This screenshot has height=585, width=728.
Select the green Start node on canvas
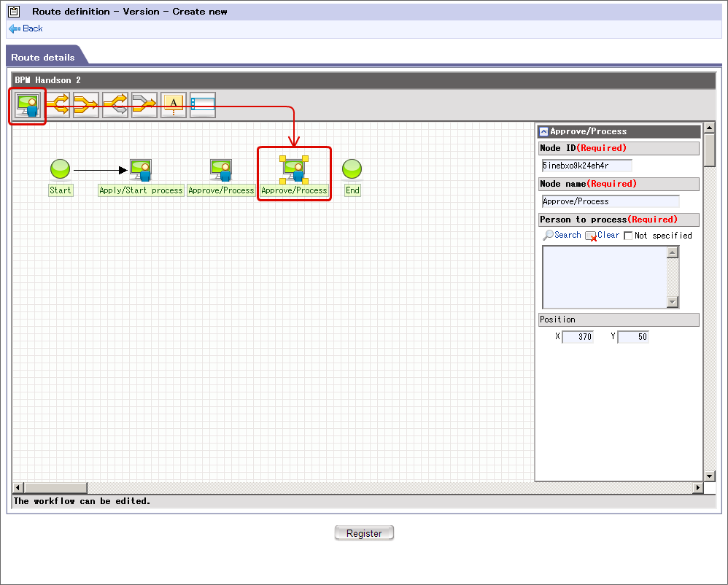pyautogui.click(x=60, y=169)
